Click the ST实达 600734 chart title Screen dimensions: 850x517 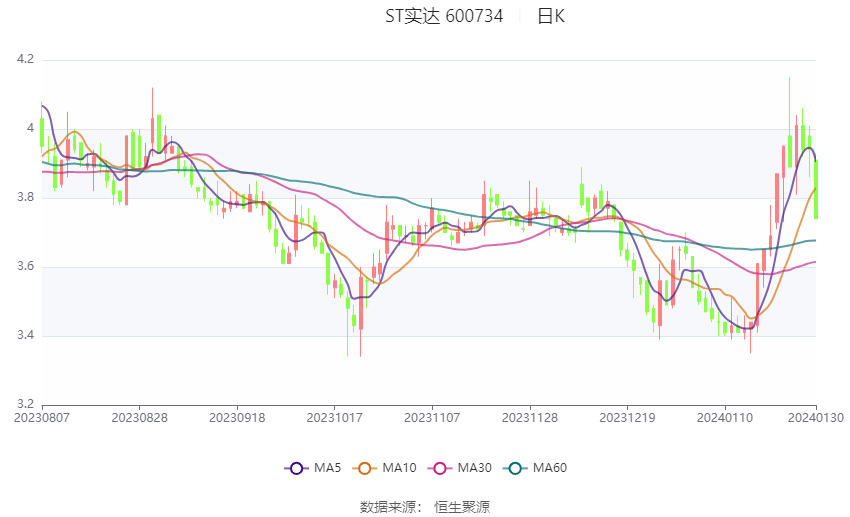click(x=444, y=16)
